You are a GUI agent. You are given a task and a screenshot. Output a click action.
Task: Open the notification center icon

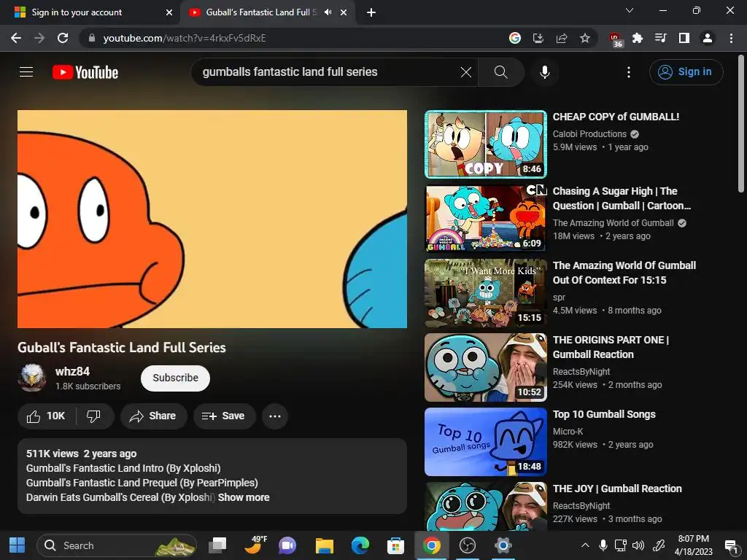pyautogui.click(x=730, y=546)
